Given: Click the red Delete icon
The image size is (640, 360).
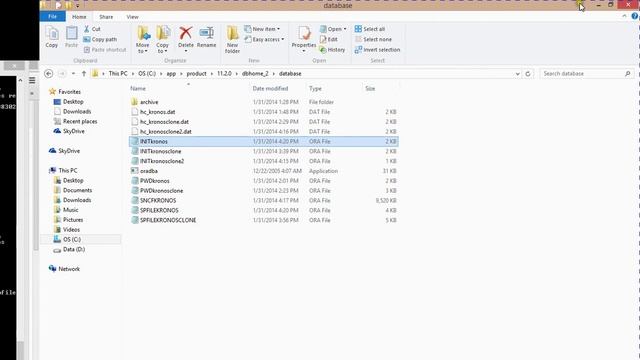Looking at the screenshot, I should point(186,33).
